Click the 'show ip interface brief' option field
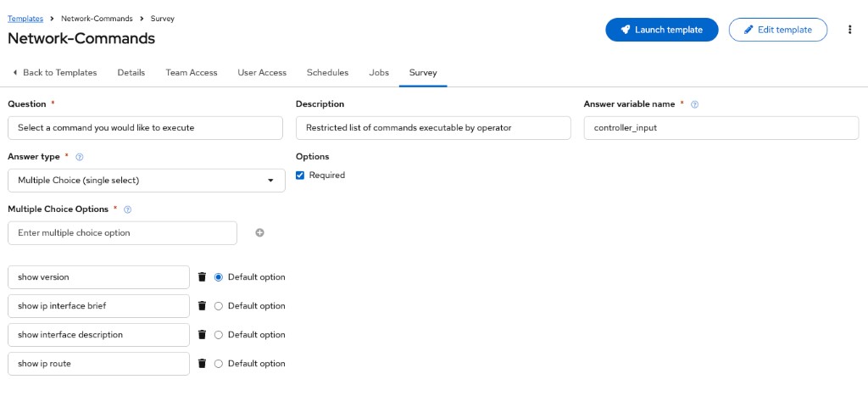 click(x=98, y=306)
